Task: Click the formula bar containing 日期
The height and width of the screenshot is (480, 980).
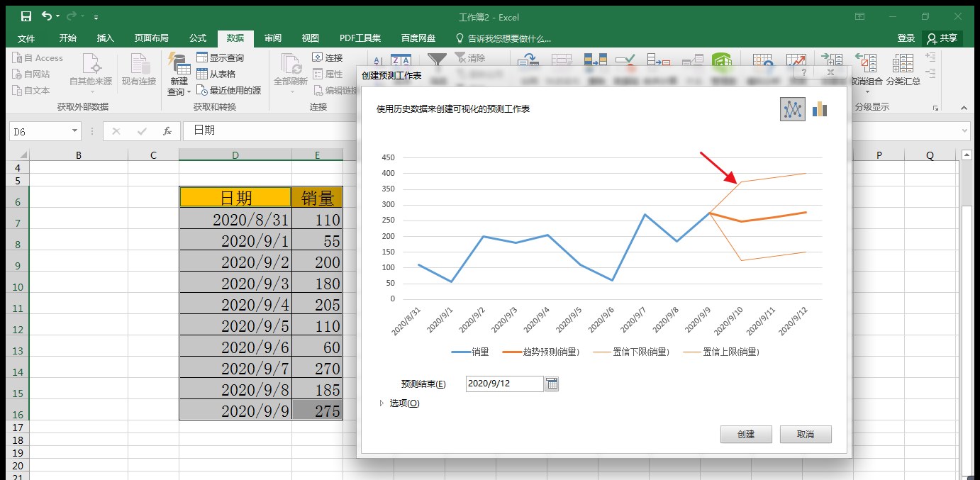Action: coord(570,131)
